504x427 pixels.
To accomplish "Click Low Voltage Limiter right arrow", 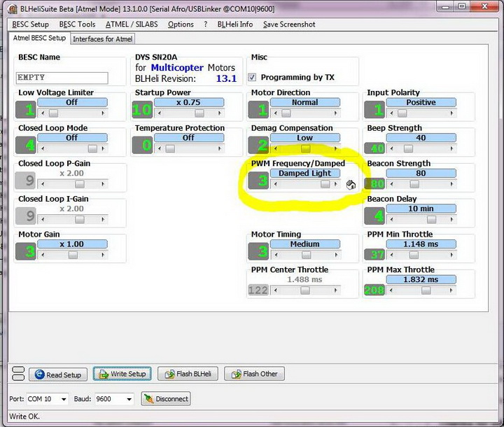I will [x=103, y=113].
